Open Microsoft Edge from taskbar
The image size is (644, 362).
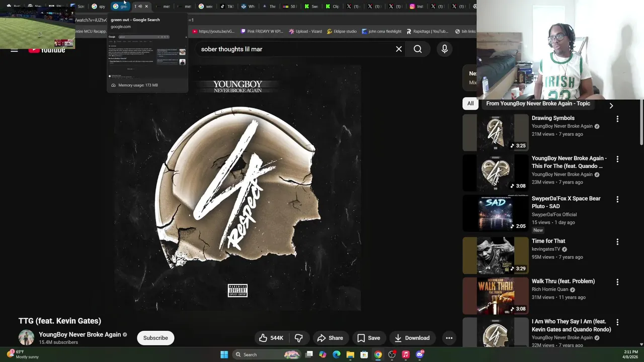coord(337,354)
